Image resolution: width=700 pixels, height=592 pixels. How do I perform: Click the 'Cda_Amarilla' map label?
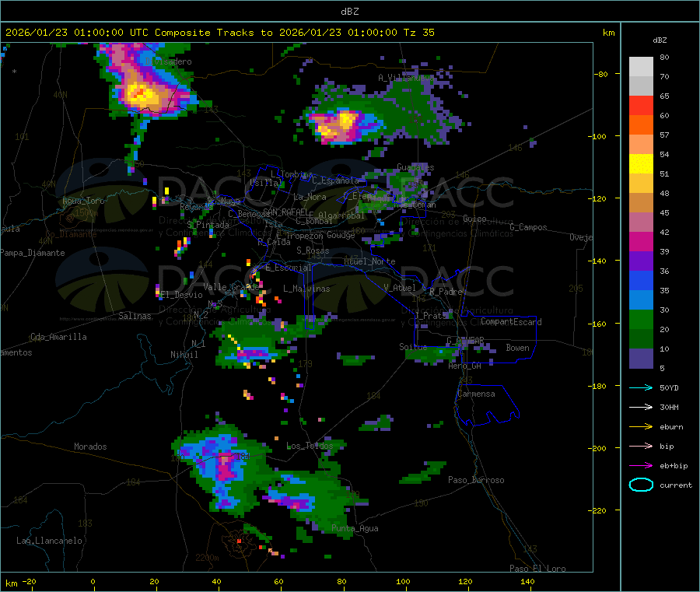pyautogui.click(x=58, y=337)
